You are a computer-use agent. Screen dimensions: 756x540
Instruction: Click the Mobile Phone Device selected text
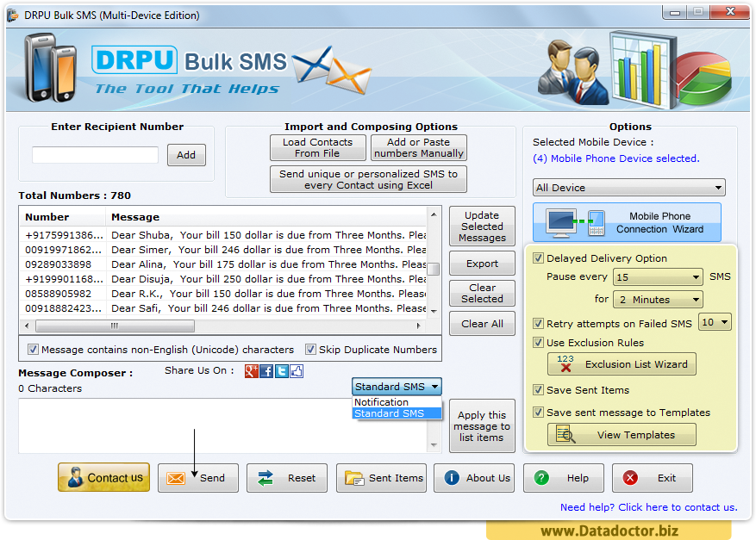[x=615, y=158]
